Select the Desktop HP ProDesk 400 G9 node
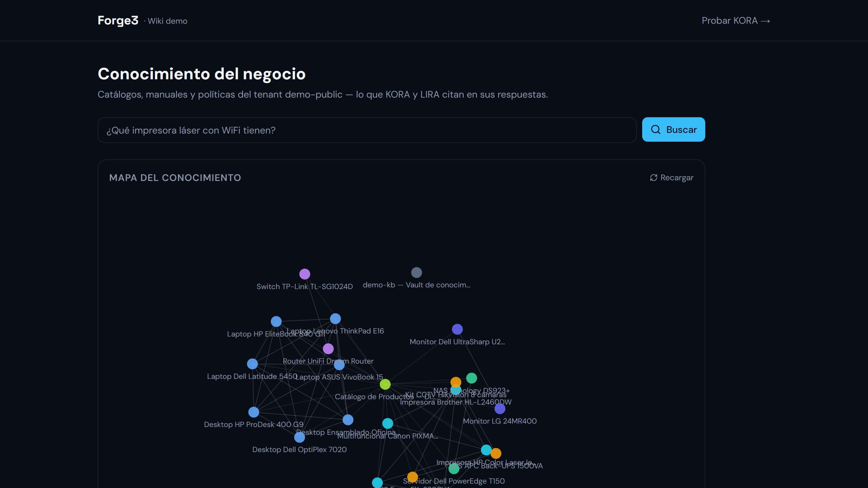The image size is (868, 488). [x=254, y=412]
